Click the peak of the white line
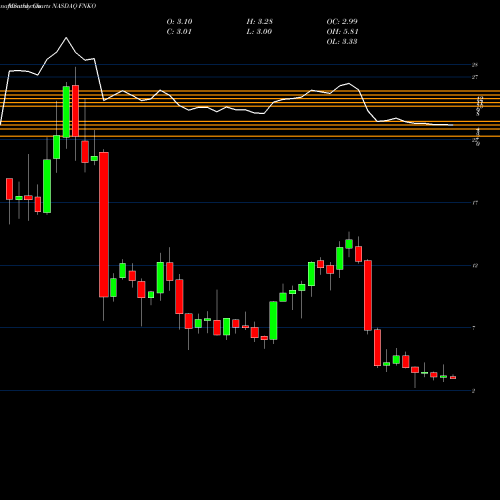Screen dimensions: 500x500 pos(66,38)
